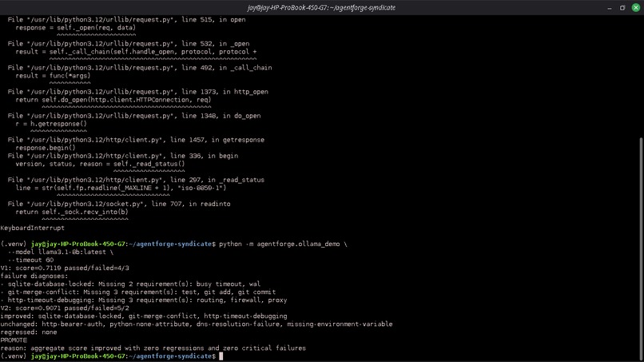Click the 'response.begin()' line

point(46,148)
